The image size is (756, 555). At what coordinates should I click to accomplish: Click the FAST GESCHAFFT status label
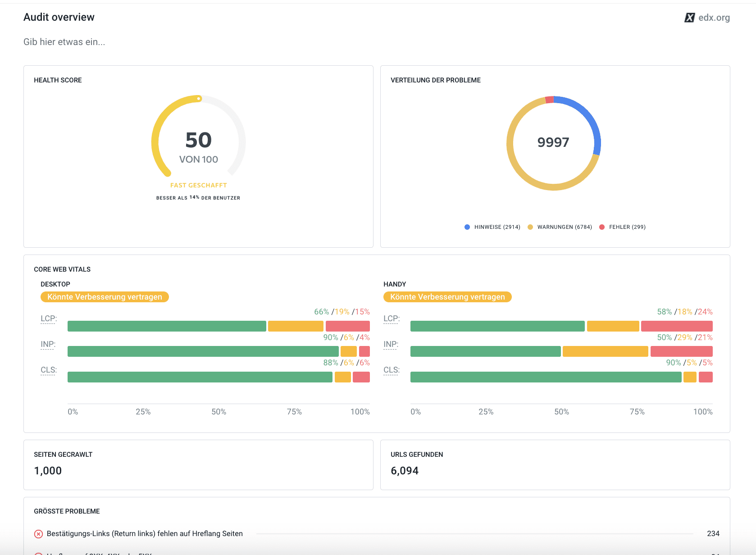click(199, 185)
